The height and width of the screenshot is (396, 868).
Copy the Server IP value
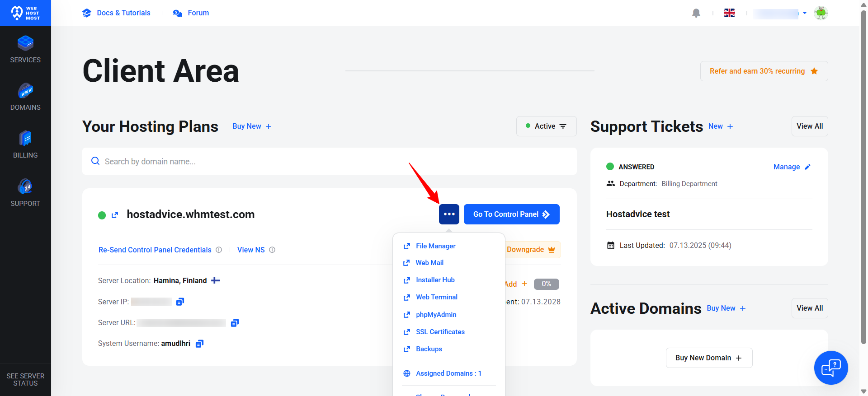click(x=180, y=302)
